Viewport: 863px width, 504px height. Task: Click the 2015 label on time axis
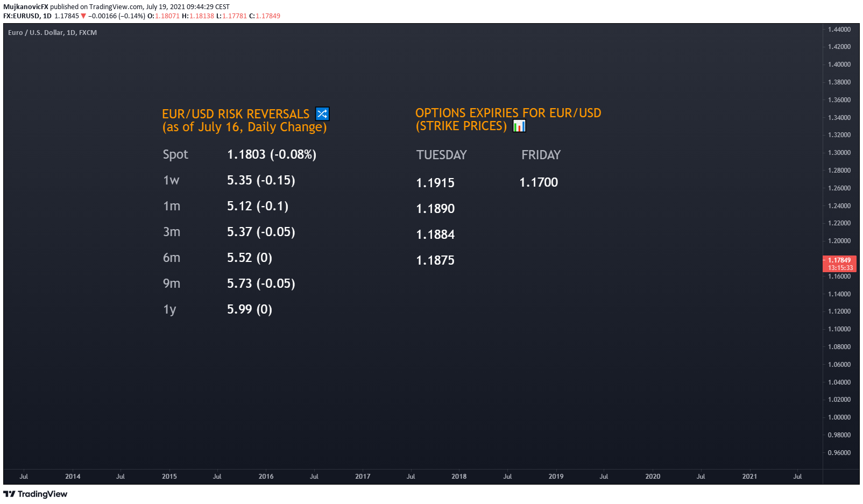click(169, 477)
